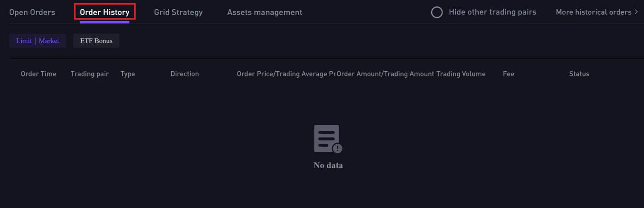
Task: Select the Limit filter option
Action: [24, 41]
